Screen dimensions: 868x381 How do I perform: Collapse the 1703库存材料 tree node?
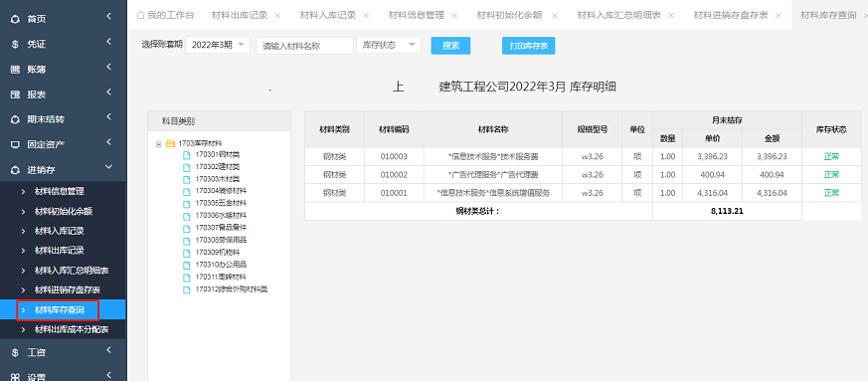click(159, 144)
